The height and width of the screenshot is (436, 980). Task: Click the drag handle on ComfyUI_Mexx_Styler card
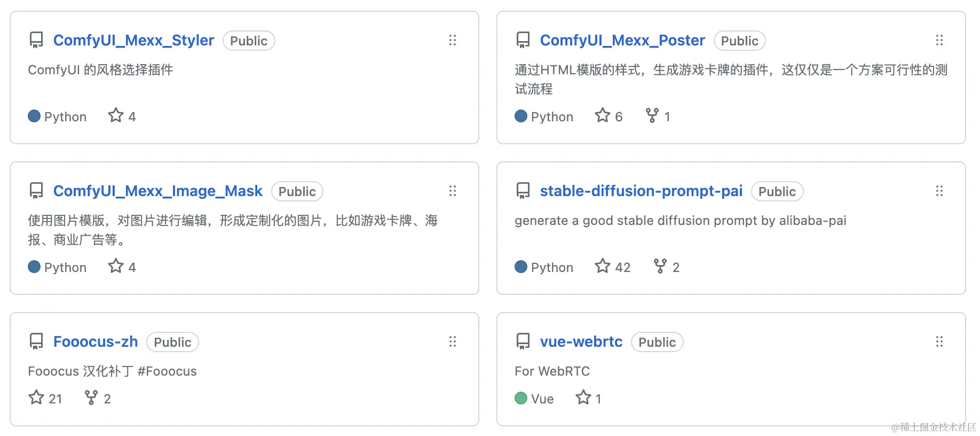tap(453, 41)
